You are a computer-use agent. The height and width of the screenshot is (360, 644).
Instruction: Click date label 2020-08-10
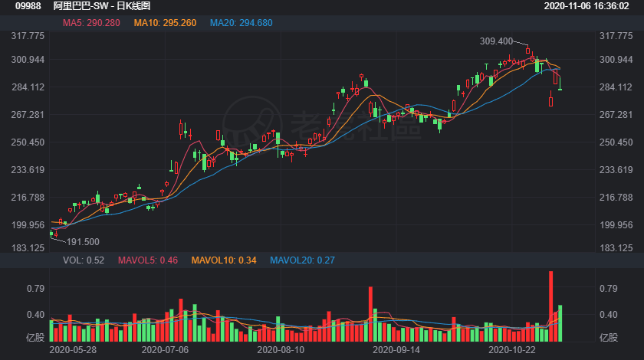(x=281, y=350)
